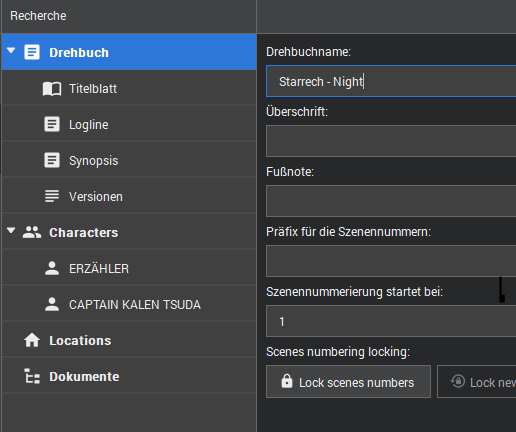Click the Synopsis page icon

(52, 160)
